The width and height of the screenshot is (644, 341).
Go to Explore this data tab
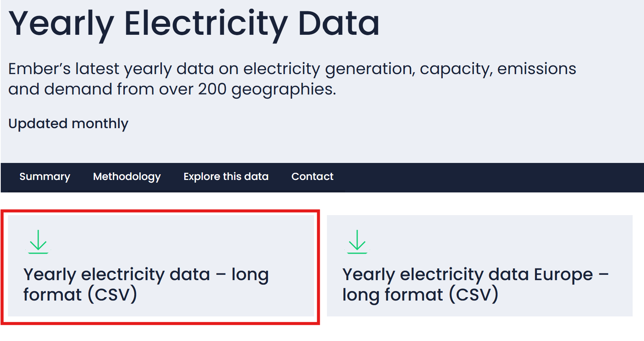pos(226,177)
